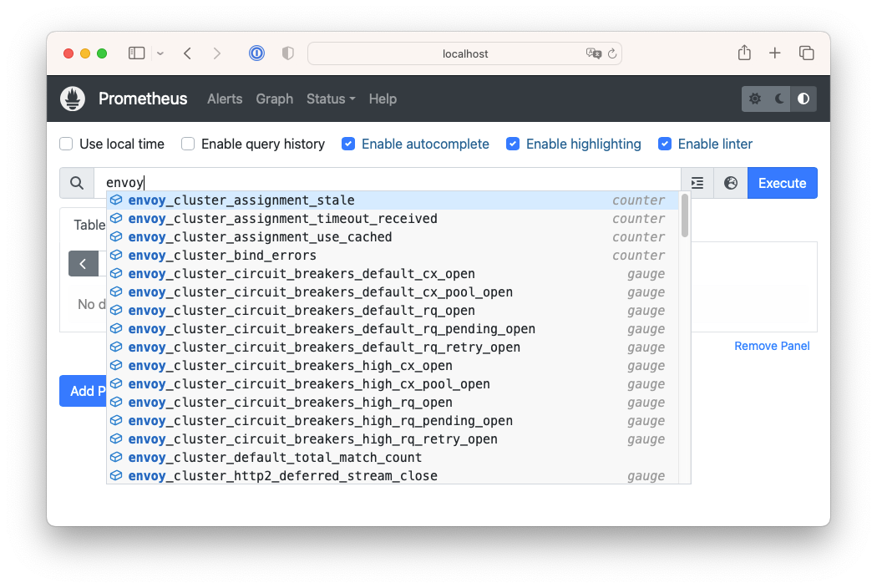Screen dimensions: 877x588
Task: Click the Remove Panel link
Action: pyautogui.click(x=772, y=346)
